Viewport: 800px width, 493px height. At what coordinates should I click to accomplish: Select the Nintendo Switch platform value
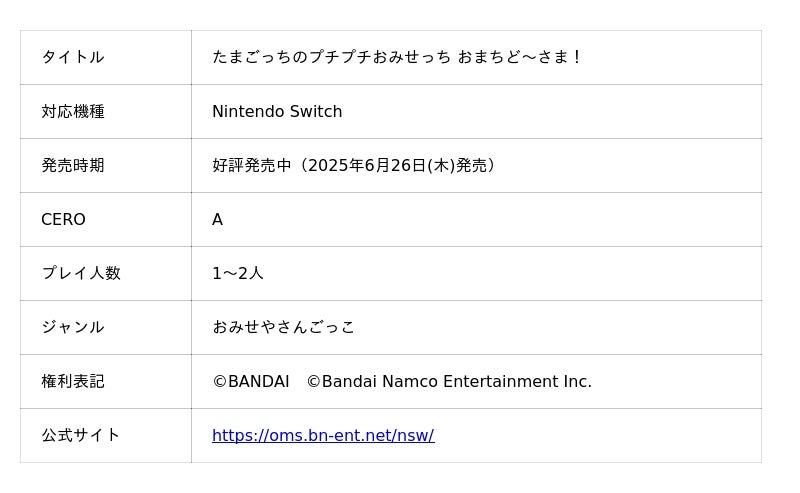[x=277, y=112]
